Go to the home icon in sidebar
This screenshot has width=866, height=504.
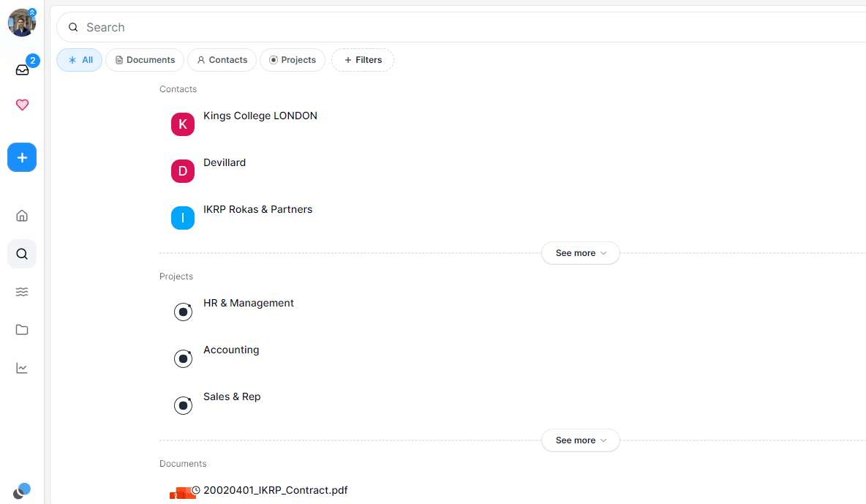pyautogui.click(x=22, y=216)
